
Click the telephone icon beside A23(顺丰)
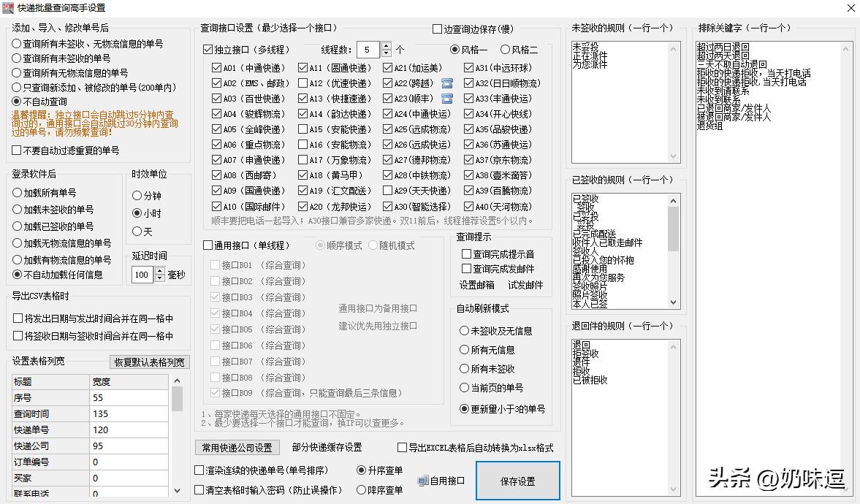click(x=447, y=99)
